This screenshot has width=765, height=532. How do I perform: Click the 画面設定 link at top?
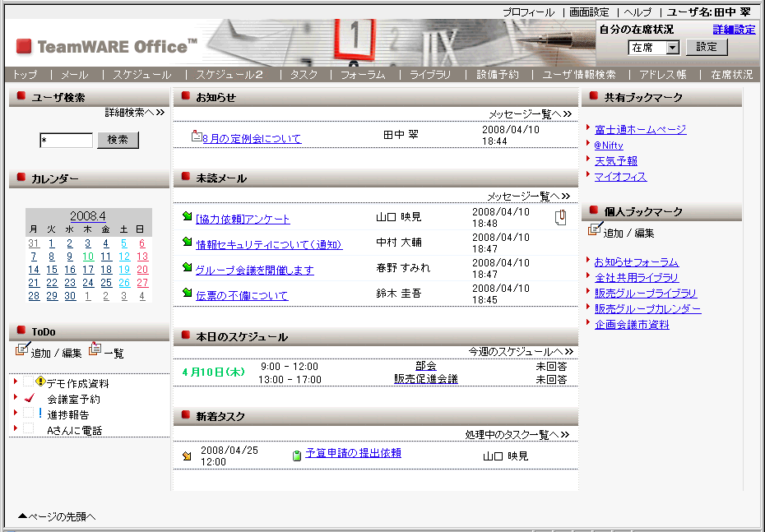pyautogui.click(x=589, y=12)
